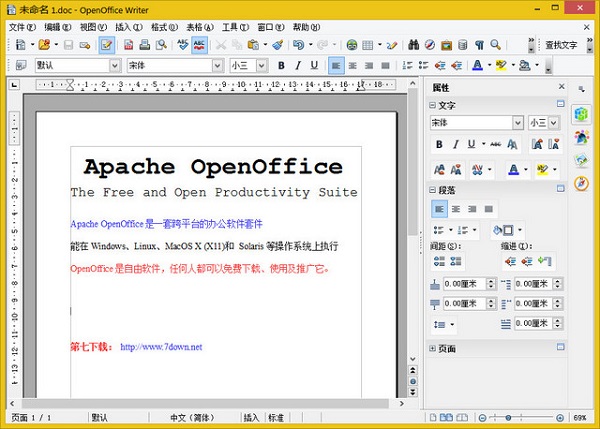600x429 pixels.
Task: Toggle Bold in the formatting toolbar
Action: pyautogui.click(x=282, y=66)
